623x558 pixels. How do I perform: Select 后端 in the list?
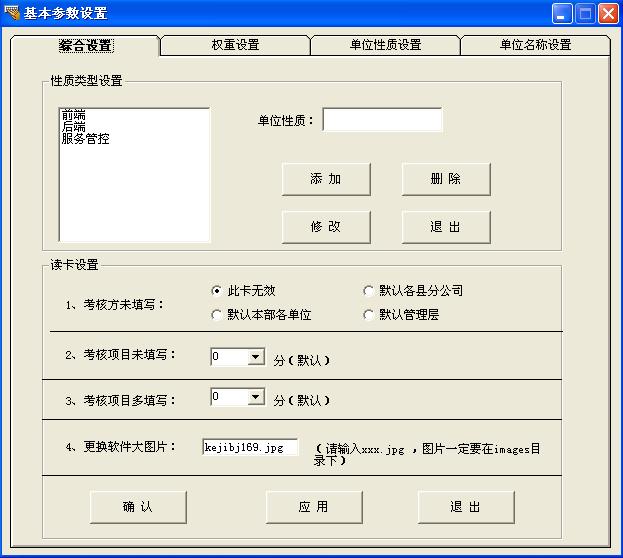point(74,127)
